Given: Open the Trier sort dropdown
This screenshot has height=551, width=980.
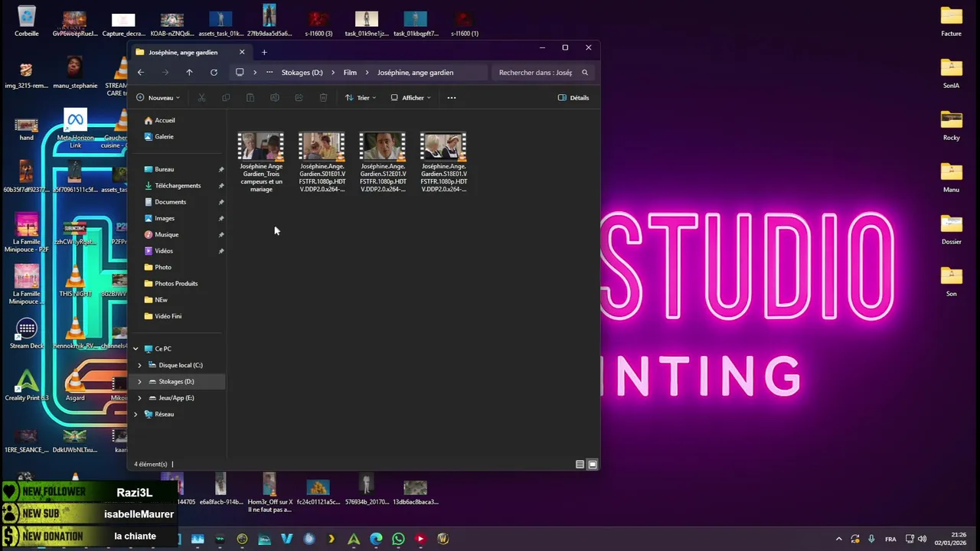Looking at the screenshot, I should tap(361, 98).
